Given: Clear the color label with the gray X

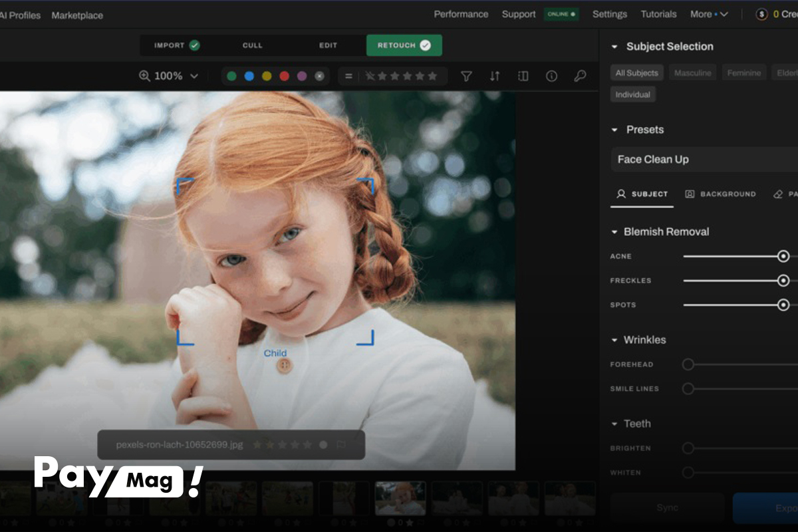Looking at the screenshot, I should pyautogui.click(x=319, y=76).
